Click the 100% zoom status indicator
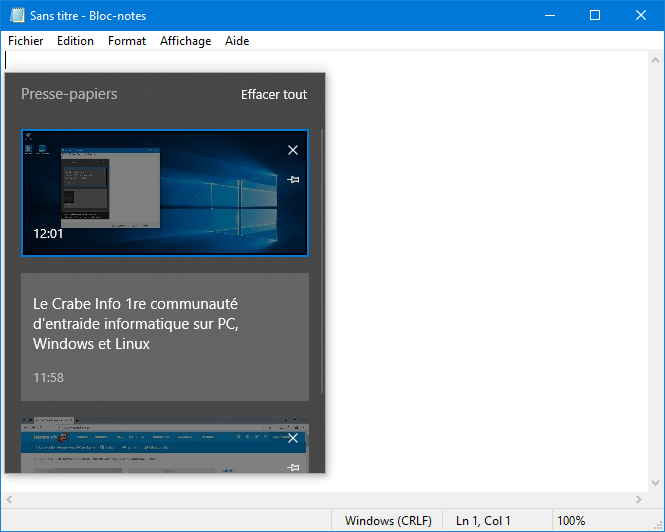The width and height of the screenshot is (665, 532). coord(571,521)
